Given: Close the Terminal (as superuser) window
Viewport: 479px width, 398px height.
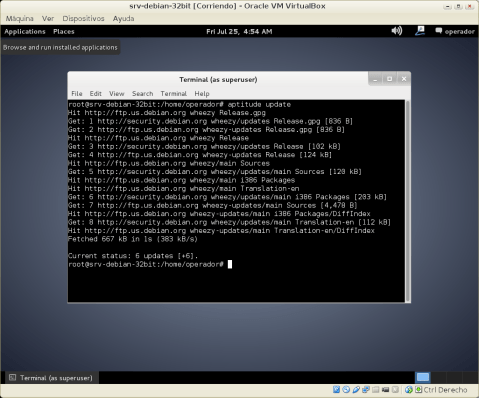Looking at the screenshot, I should pyautogui.click(x=404, y=79).
